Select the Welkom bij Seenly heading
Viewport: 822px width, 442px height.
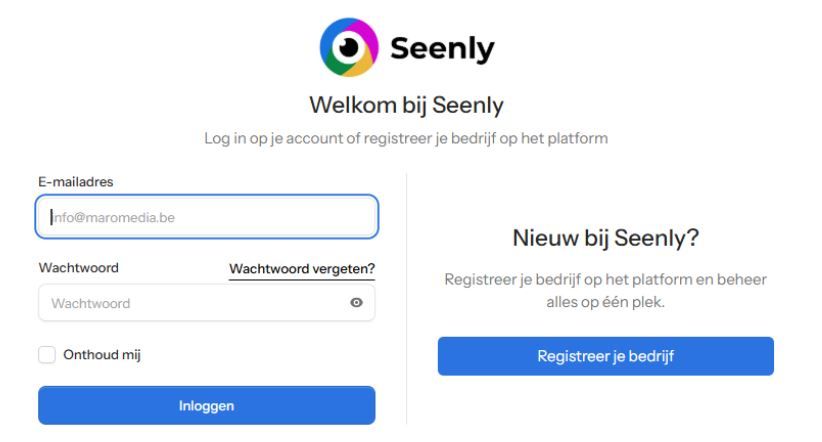(x=406, y=104)
